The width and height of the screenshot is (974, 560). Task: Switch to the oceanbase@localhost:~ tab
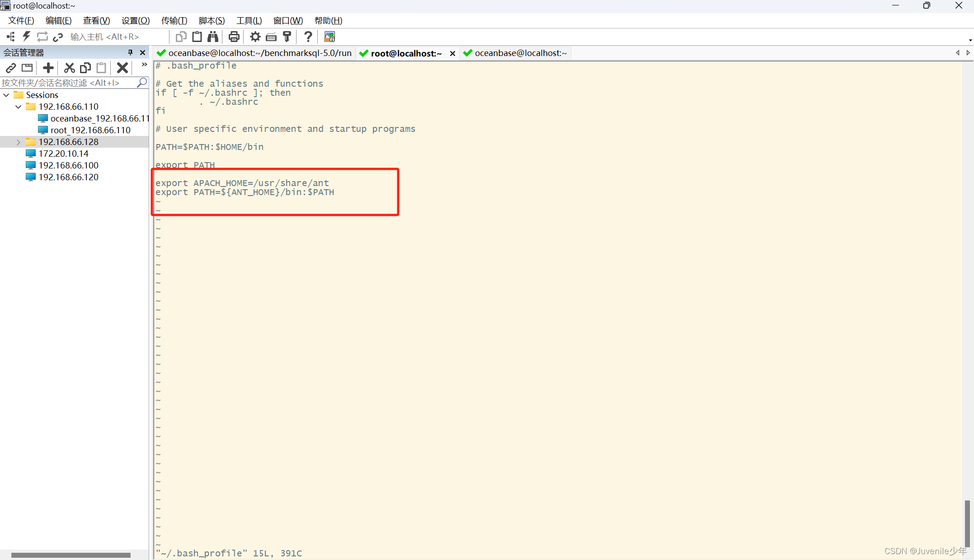(515, 53)
